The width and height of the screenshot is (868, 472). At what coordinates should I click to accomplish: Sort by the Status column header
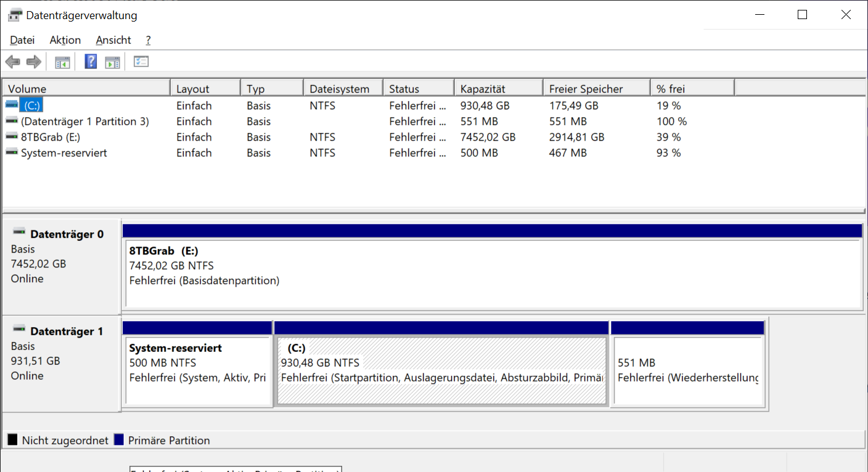coord(419,89)
